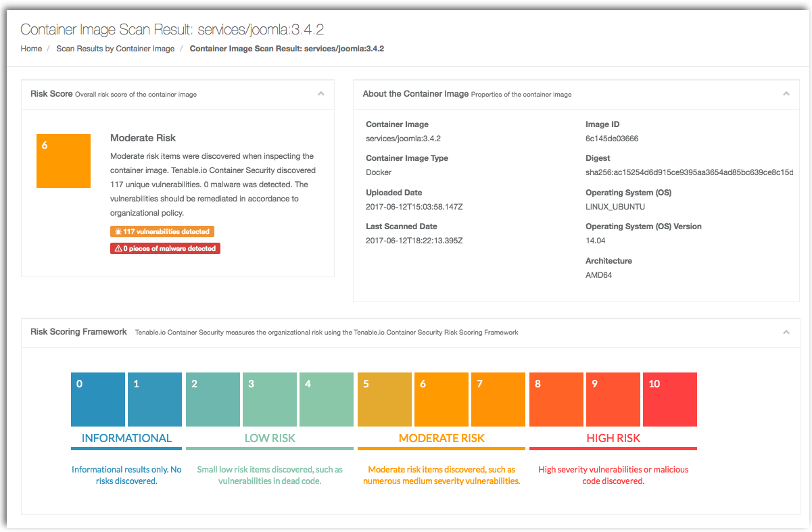
Task: Click Image ID value 6c145de03666
Action: (x=612, y=139)
